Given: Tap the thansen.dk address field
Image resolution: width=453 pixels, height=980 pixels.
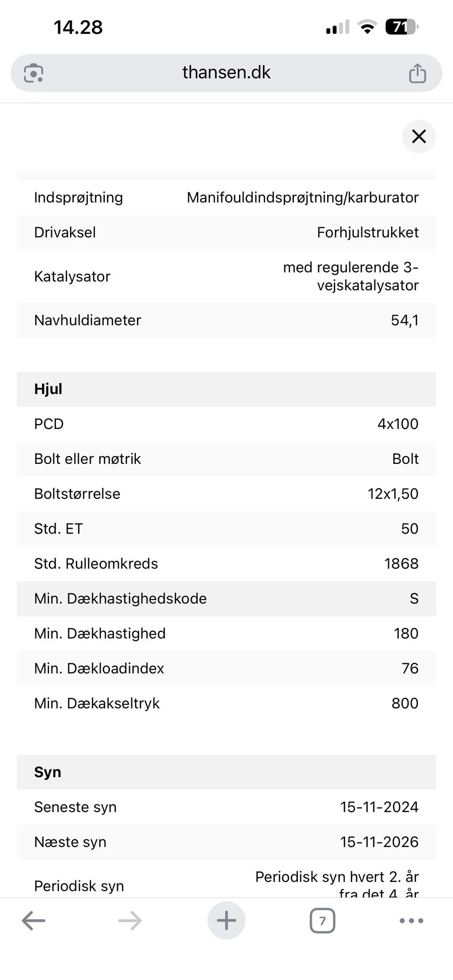Looking at the screenshot, I should [x=226, y=73].
